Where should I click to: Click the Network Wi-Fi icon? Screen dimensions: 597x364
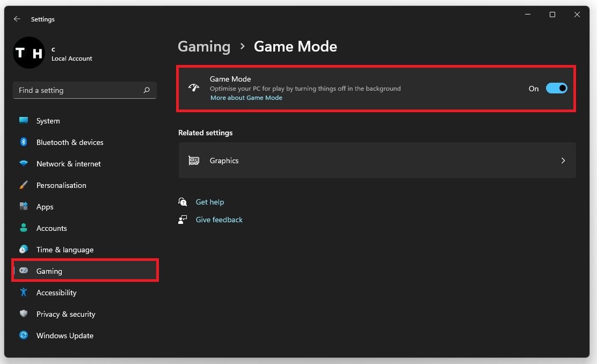click(x=24, y=164)
